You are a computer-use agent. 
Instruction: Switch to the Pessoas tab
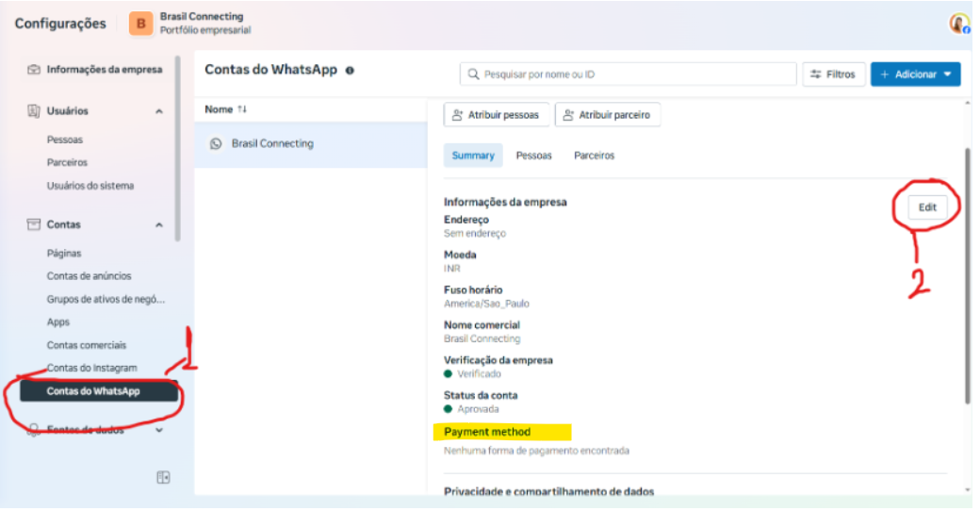pos(533,156)
